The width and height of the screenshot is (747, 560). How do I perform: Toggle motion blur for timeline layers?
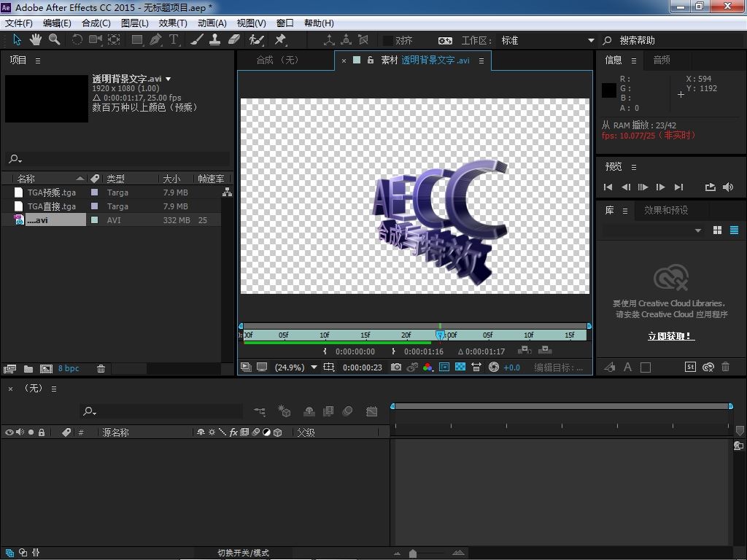[348, 411]
